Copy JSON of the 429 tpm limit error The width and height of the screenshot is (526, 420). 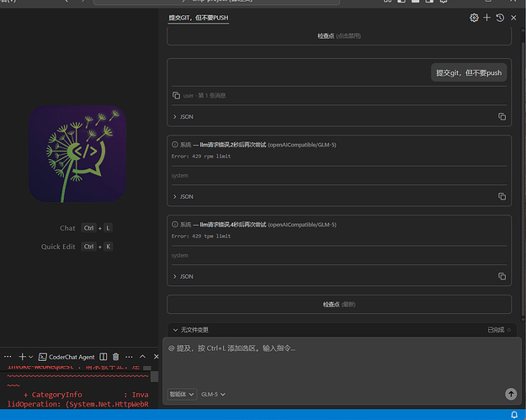coord(502,276)
